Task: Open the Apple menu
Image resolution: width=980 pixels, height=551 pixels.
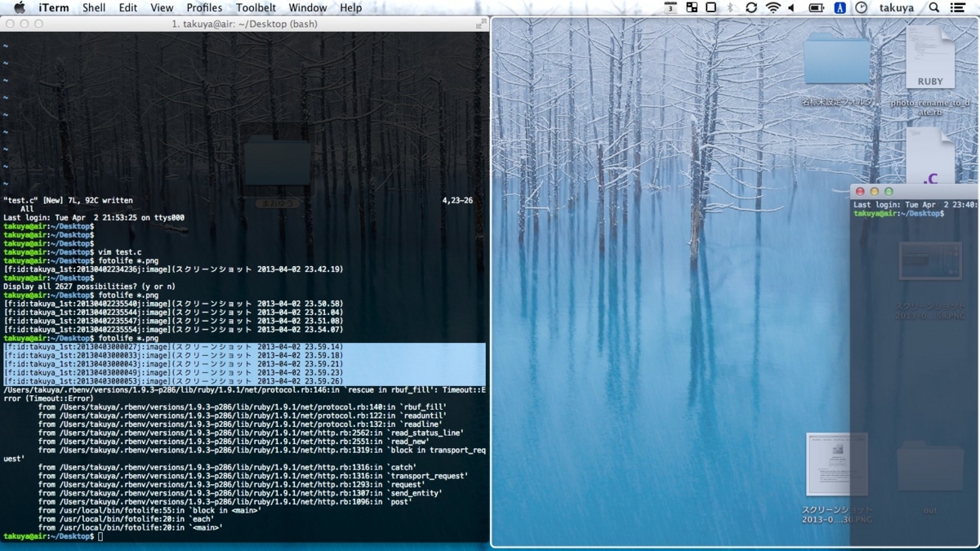Action: coord(20,7)
